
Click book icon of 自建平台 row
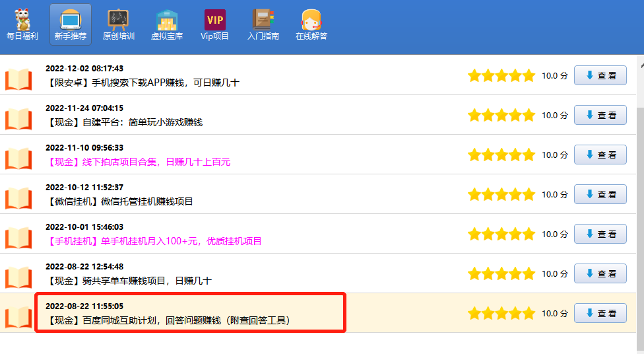(18, 119)
